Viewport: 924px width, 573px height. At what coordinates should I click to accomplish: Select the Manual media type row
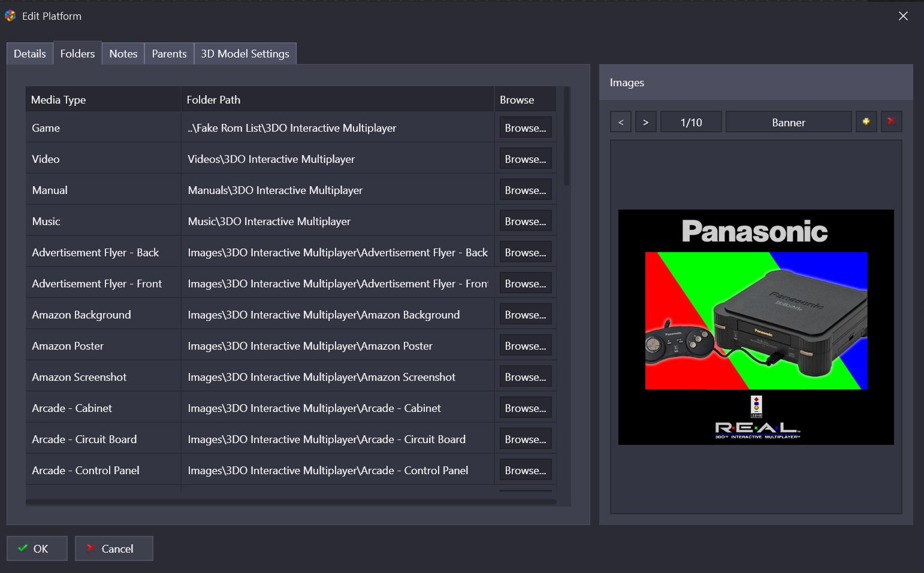click(x=103, y=190)
